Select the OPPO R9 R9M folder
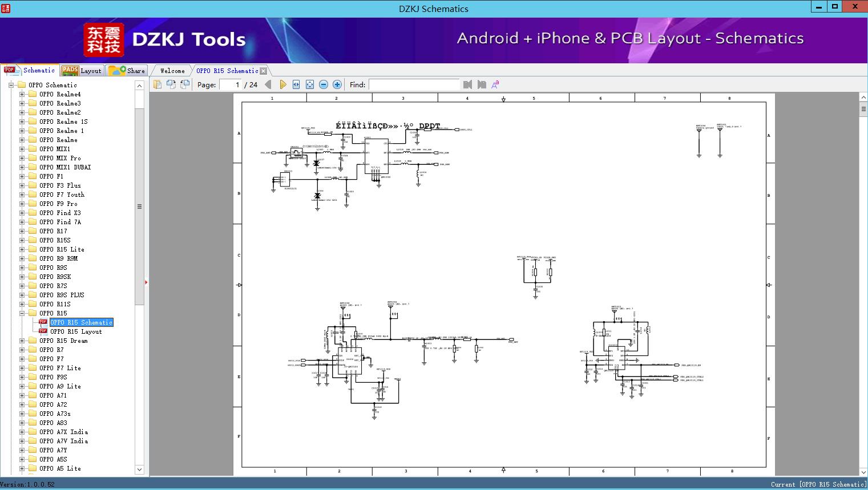868x490 pixels. click(58, 258)
